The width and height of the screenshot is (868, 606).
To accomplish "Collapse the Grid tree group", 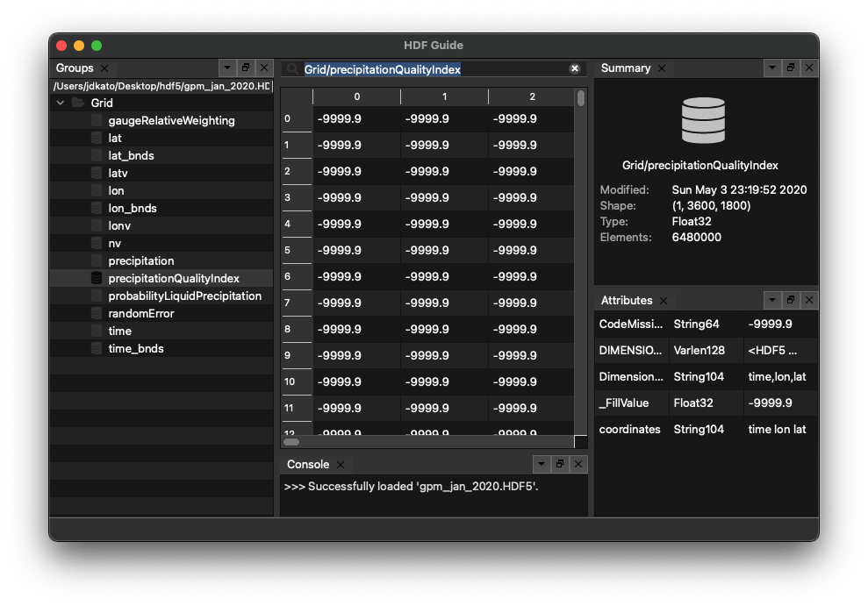I will pos(61,103).
